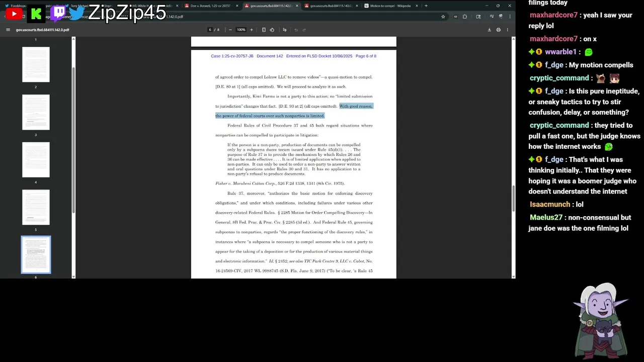Viewport: 644px width, 362px height.
Task: Open page 4 thumbnail in sidebar
Action: pos(36,160)
